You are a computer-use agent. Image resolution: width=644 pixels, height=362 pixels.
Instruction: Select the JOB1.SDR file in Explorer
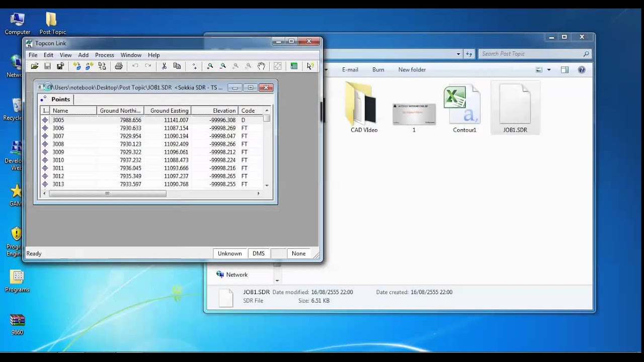click(515, 108)
